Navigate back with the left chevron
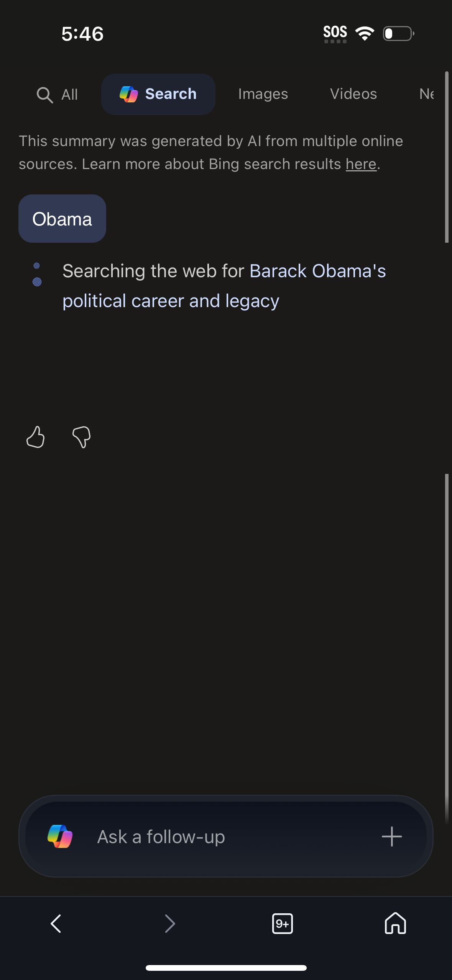 click(56, 924)
